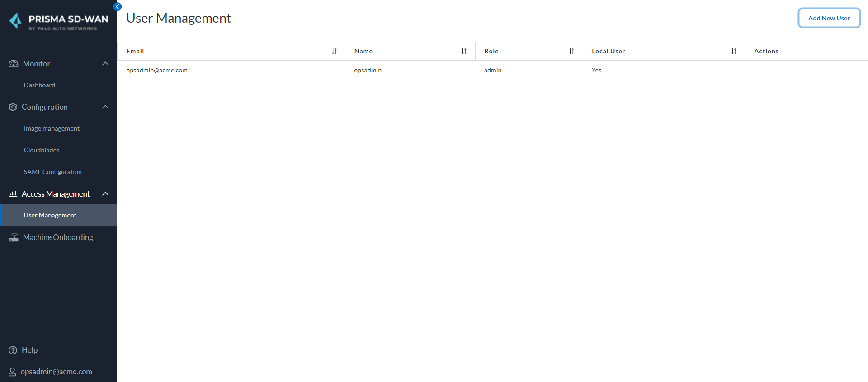Click the Prisma SD-WAN logo icon

(15, 21)
